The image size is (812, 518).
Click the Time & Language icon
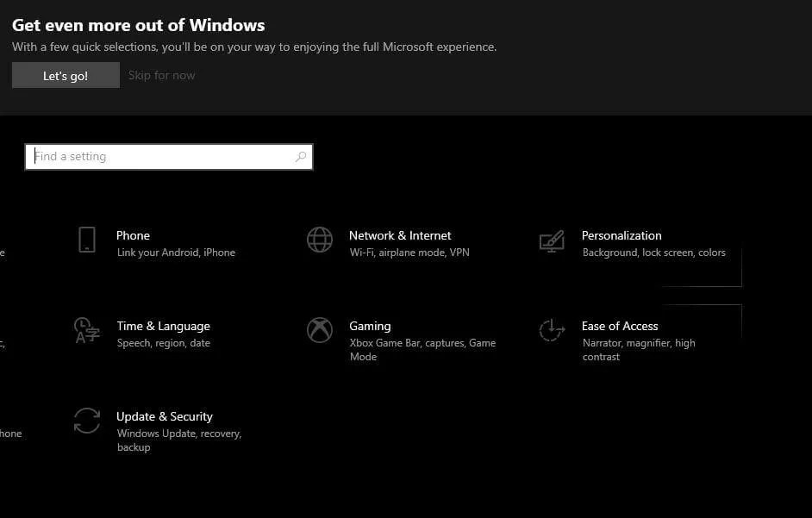tap(86, 332)
